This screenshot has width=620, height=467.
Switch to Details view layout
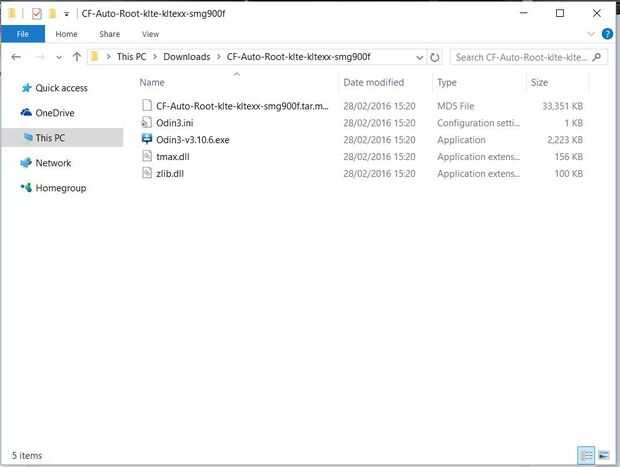(585, 455)
